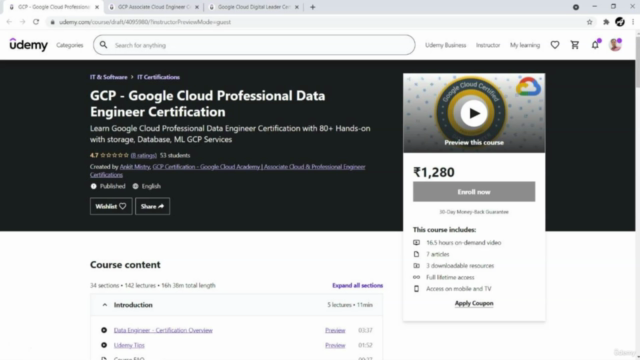Click the 16.5 hours on-demand video text
This screenshot has width=640, height=360.
pos(463,242)
